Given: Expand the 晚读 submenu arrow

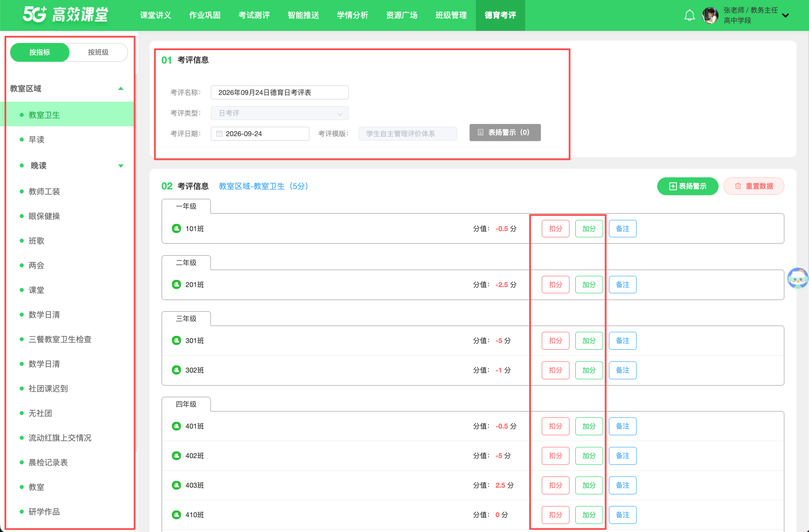Looking at the screenshot, I should 120,166.
